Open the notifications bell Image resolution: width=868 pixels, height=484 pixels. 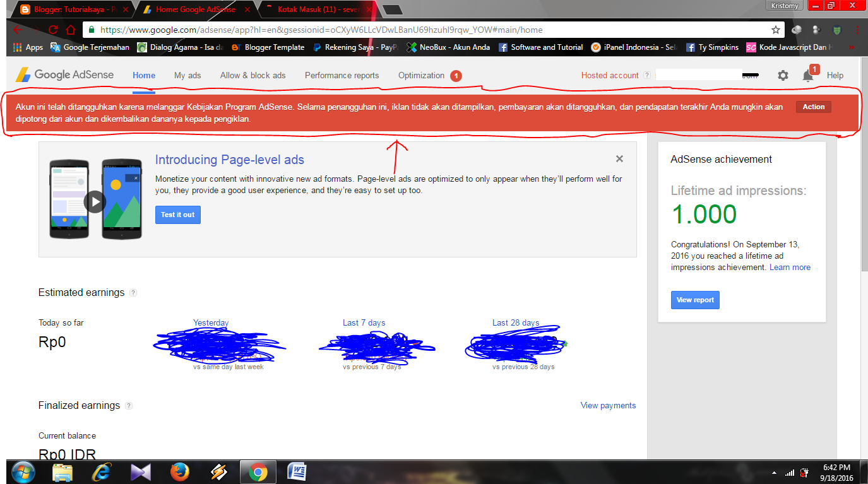point(807,76)
